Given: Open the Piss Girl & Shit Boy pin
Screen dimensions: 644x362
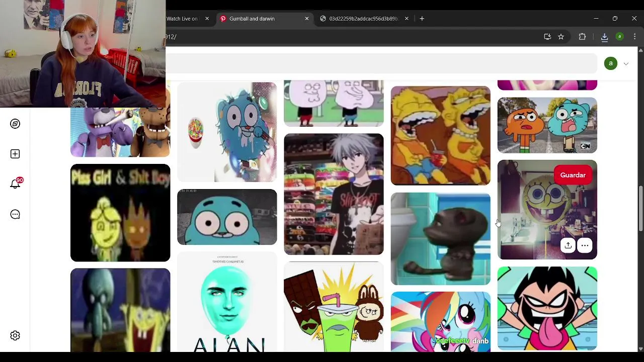Looking at the screenshot, I should (x=120, y=213).
